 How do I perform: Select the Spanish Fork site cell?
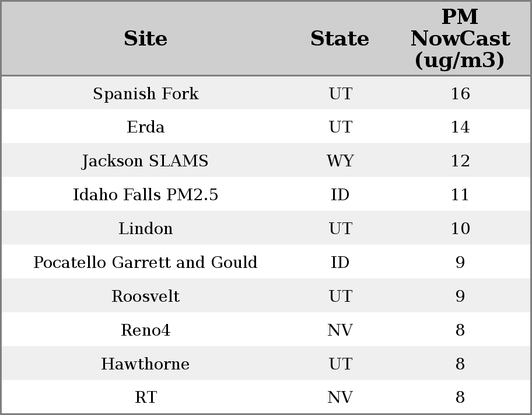pos(145,94)
